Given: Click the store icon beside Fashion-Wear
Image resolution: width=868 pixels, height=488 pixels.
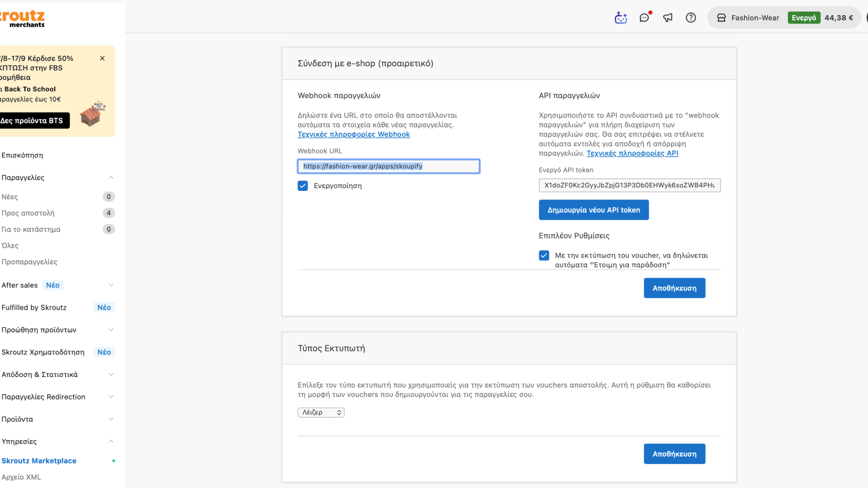Looking at the screenshot, I should coord(722,18).
